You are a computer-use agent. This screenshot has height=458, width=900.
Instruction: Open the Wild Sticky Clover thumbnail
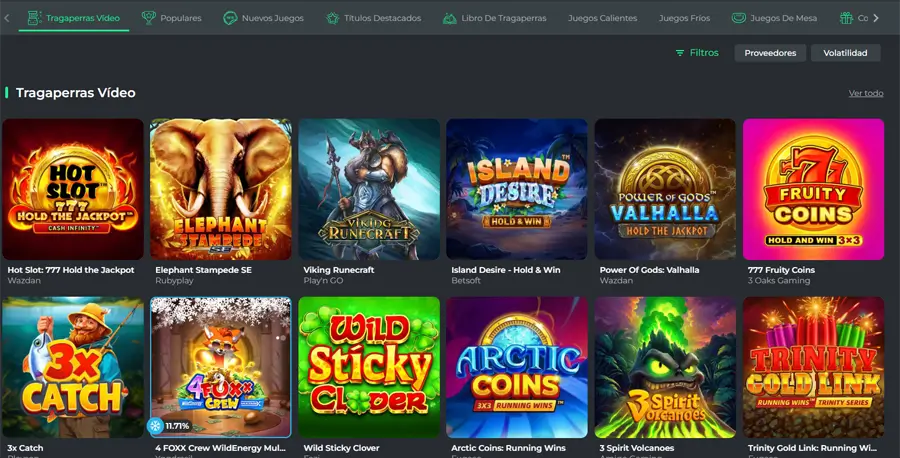coord(369,367)
